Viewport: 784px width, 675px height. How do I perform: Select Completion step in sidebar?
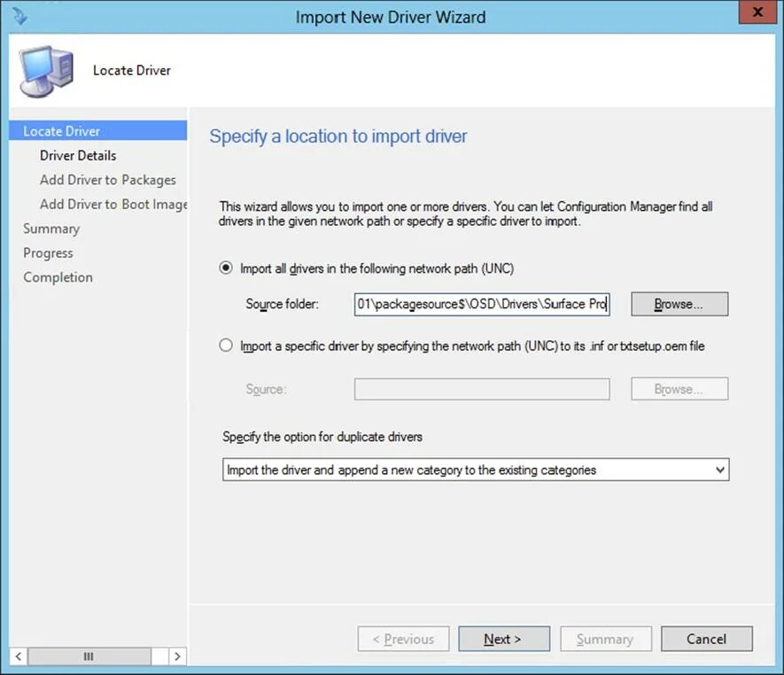[x=58, y=277]
